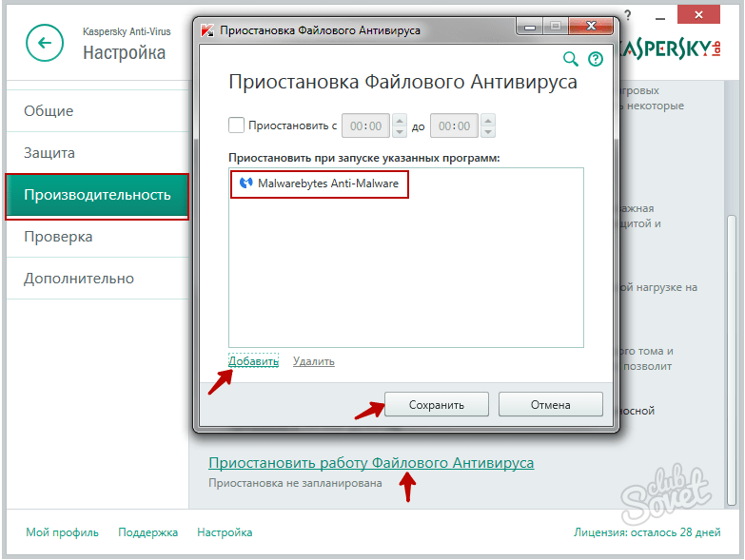Click 'Приостановка не запланирована' status text

click(x=295, y=483)
